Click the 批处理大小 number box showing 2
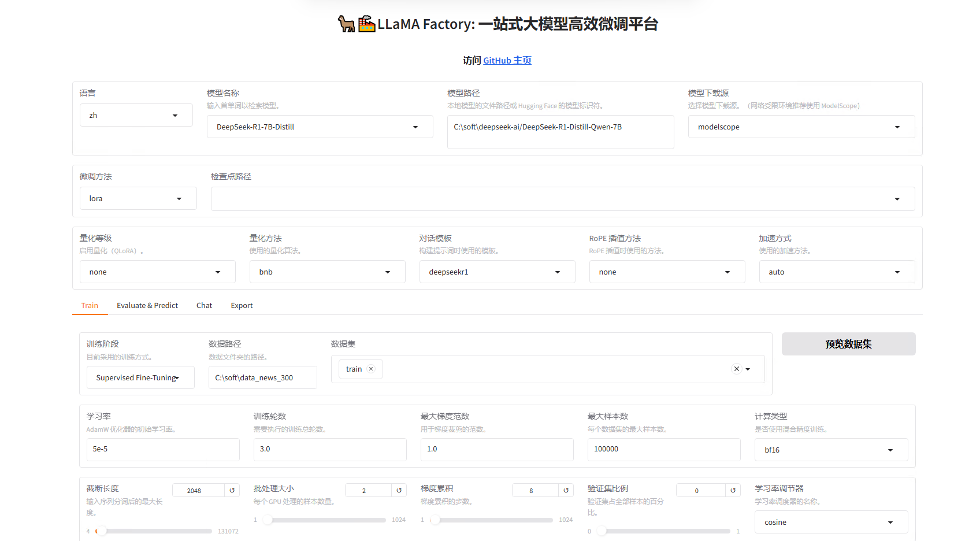 [368, 490]
